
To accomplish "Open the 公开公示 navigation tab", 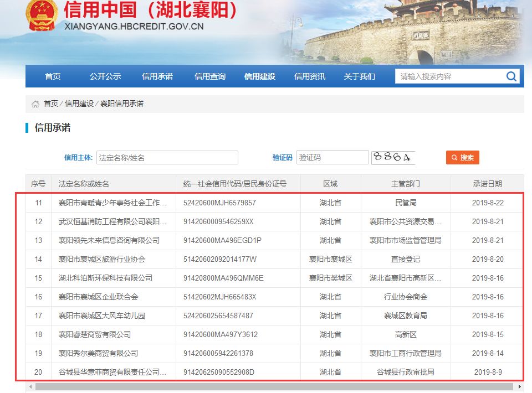I will tap(105, 76).
